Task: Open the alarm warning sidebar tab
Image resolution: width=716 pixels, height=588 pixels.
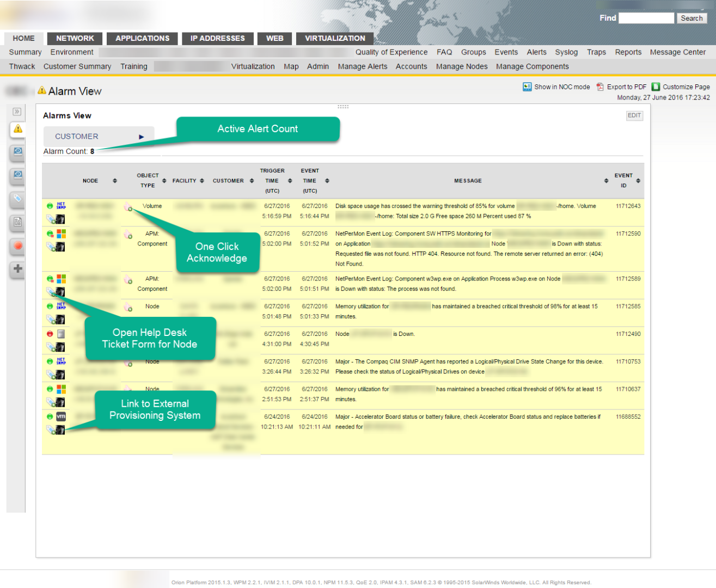Action: coord(18,129)
